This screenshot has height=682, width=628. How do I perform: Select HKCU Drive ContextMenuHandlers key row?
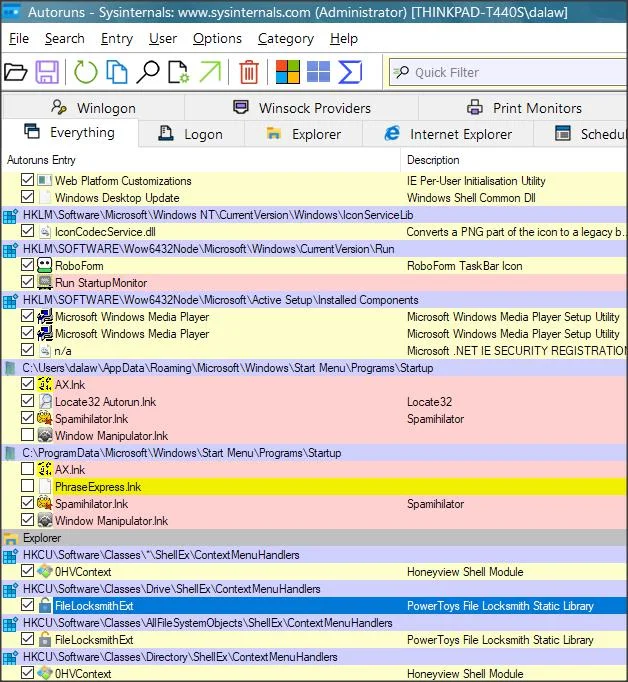click(314, 589)
